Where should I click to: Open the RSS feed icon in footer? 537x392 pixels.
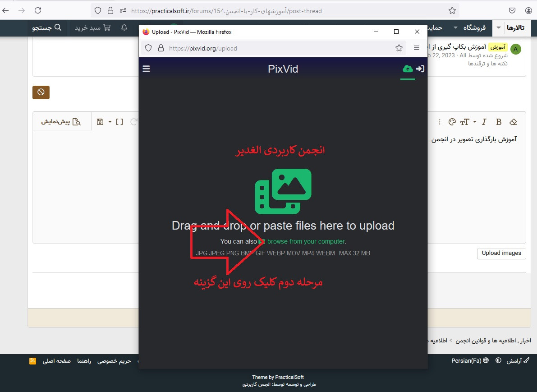[x=32, y=361]
